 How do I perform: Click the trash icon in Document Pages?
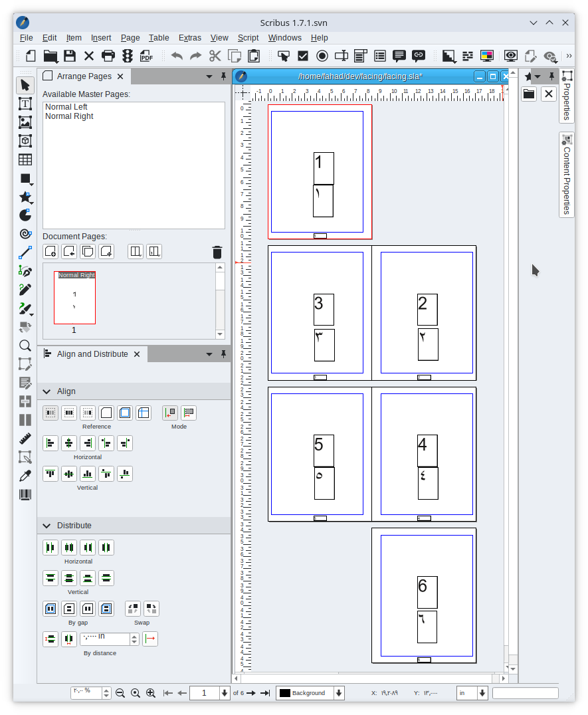pyautogui.click(x=217, y=252)
